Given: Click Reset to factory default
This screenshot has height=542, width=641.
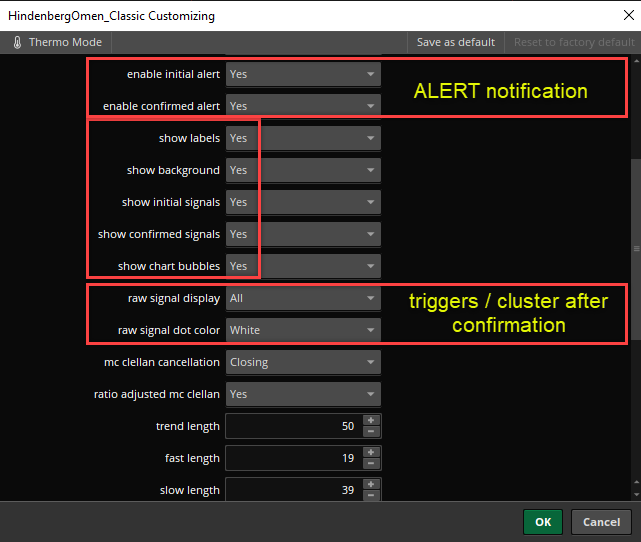Looking at the screenshot, I should pyautogui.click(x=574, y=42).
